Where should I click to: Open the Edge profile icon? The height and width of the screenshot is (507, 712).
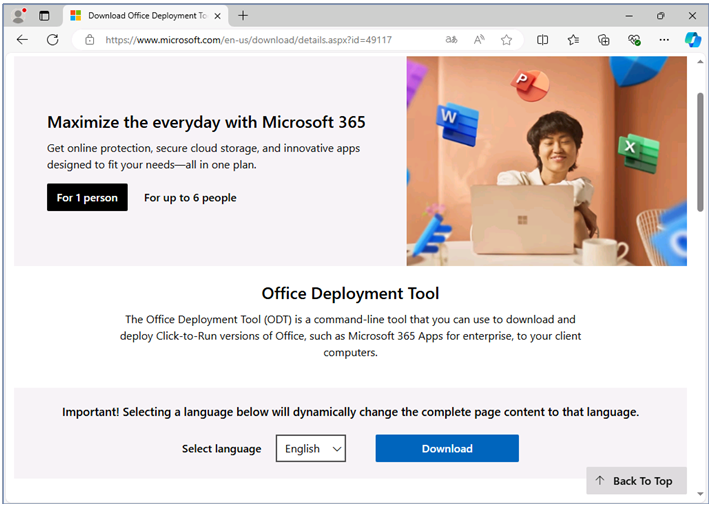click(19, 16)
